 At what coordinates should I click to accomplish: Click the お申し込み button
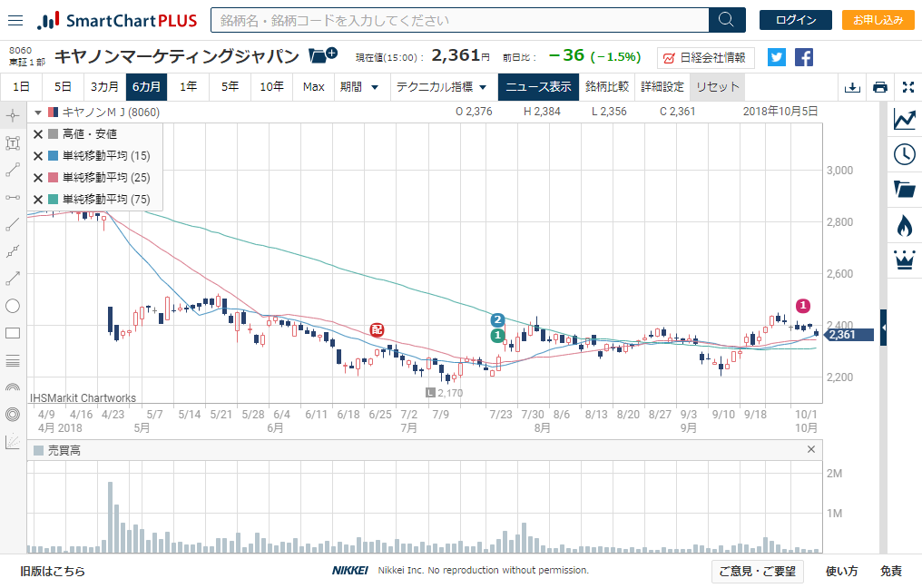coord(878,20)
